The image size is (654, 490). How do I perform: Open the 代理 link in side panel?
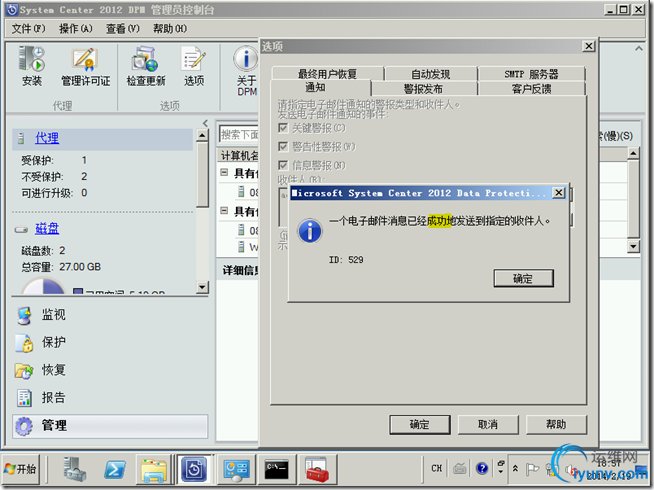(47, 138)
